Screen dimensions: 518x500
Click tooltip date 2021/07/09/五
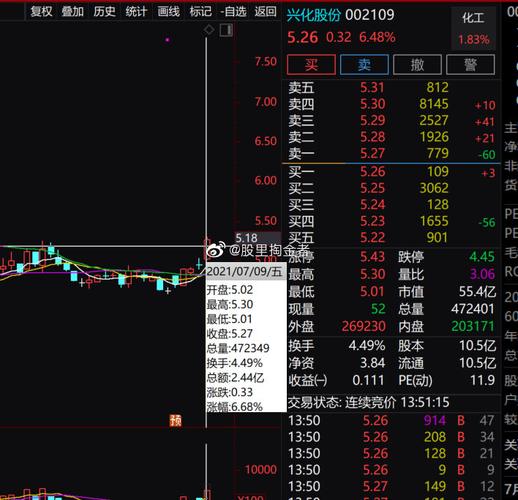[244, 271]
